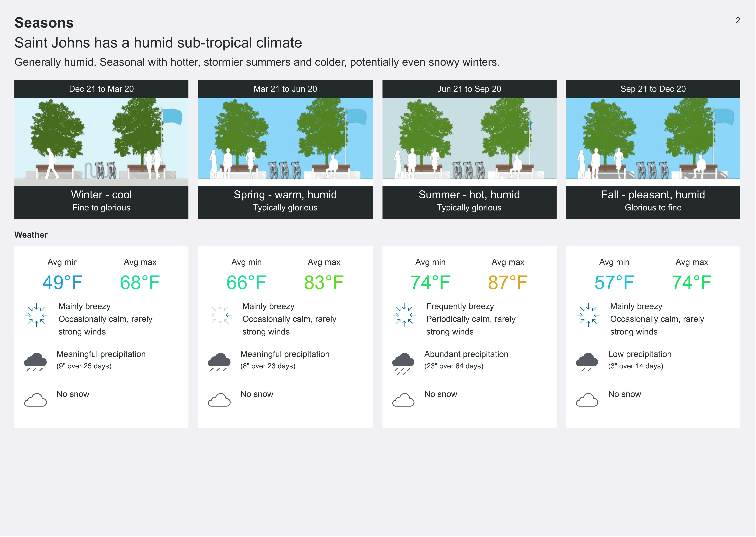The width and height of the screenshot is (756, 537).
Task: Click the blue 49°F average min temperature
Action: [x=62, y=283]
